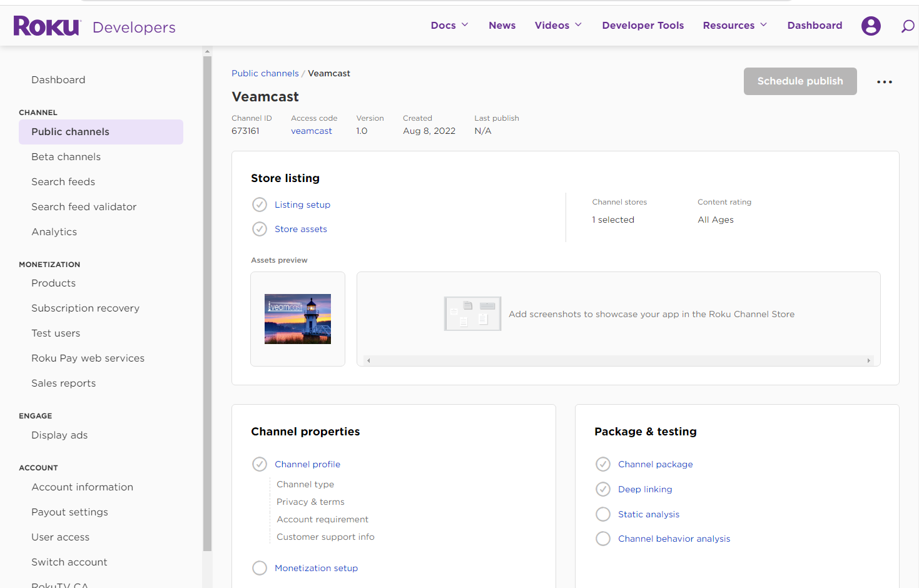Click the 'All Ages' content rating value
This screenshot has width=919, height=588.
point(716,220)
